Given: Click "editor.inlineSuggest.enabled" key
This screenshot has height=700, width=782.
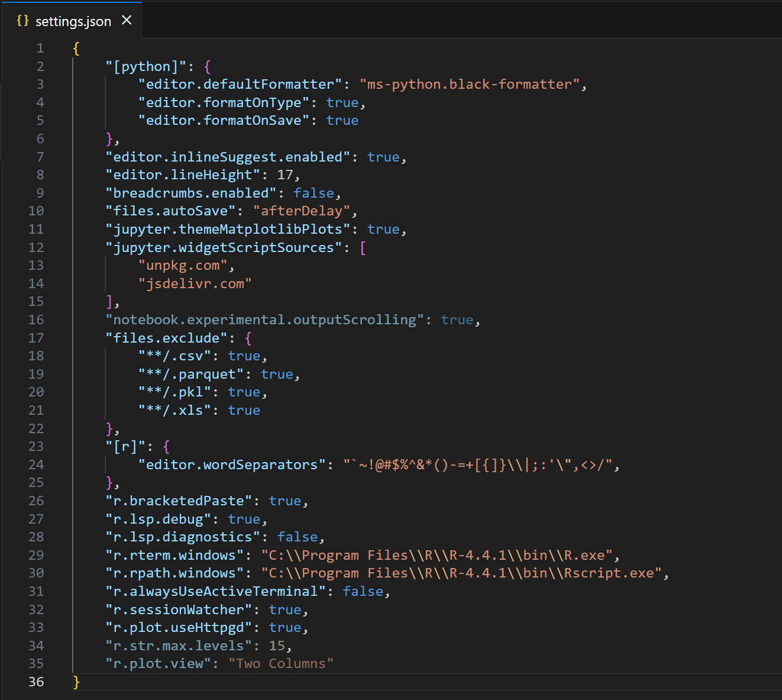Looking at the screenshot, I should point(228,157).
